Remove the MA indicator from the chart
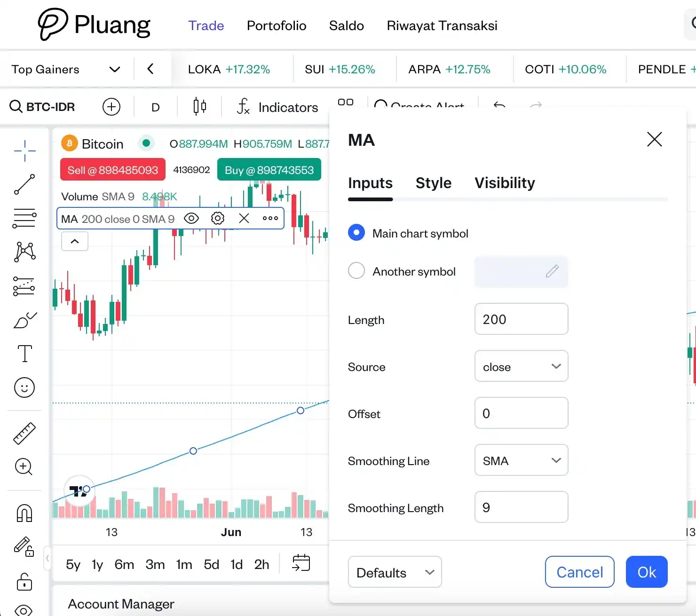This screenshot has height=616, width=696. pos(244,218)
